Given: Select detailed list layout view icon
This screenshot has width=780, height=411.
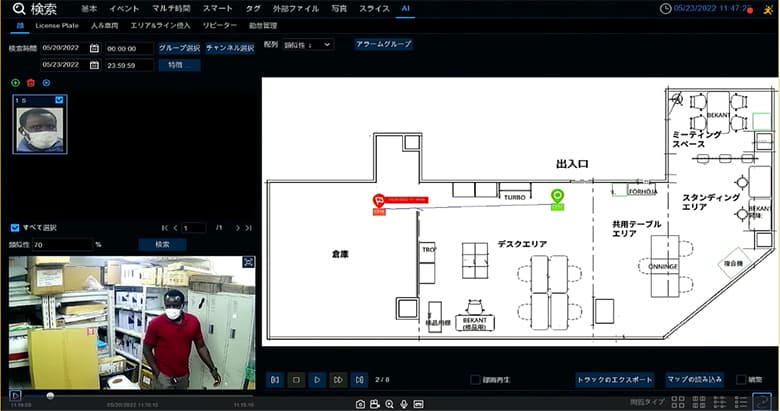Looking at the screenshot, I should [720, 402].
